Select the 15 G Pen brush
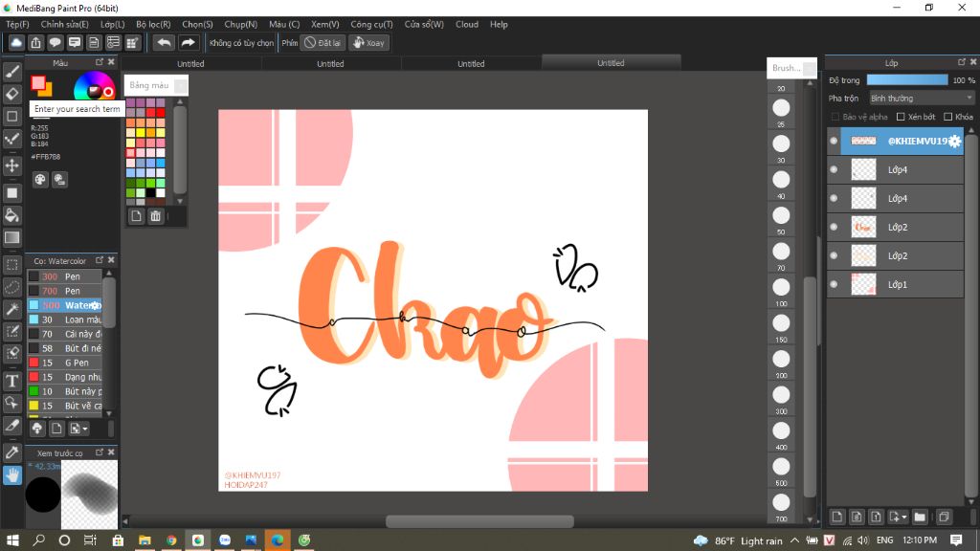Image resolution: width=980 pixels, height=551 pixels. click(x=64, y=363)
